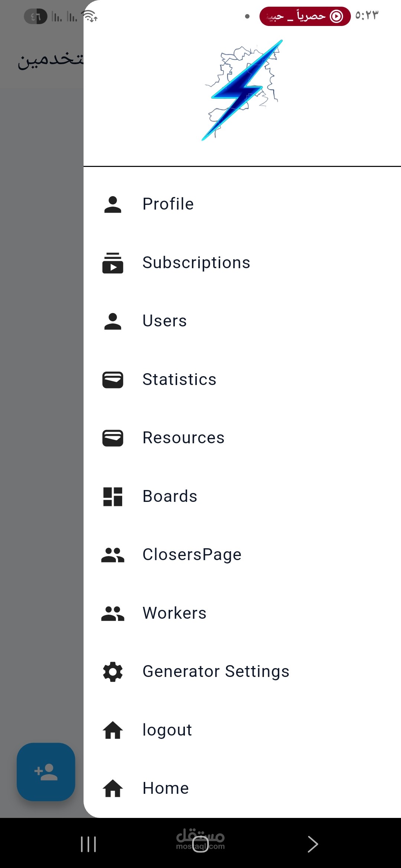Tap the Statistics wallet icon
Viewport: 401px width, 868px height.
tap(113, 380)
